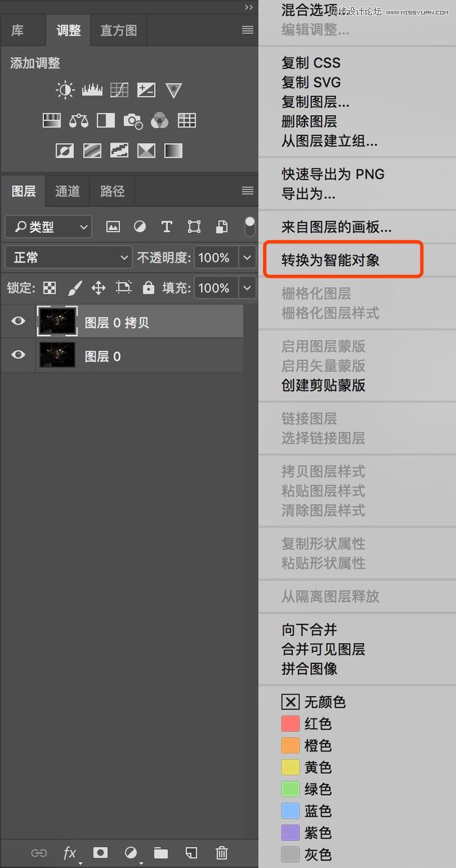Pick the 绿色 green layer color
Image resolution: width=456 pixels, height=868 pixels.
[x=306, y=789]
